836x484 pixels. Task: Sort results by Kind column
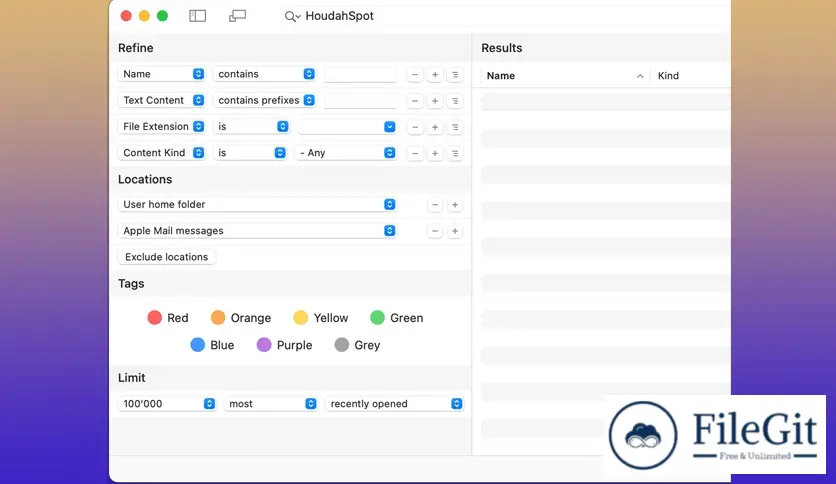coord(691,76)
